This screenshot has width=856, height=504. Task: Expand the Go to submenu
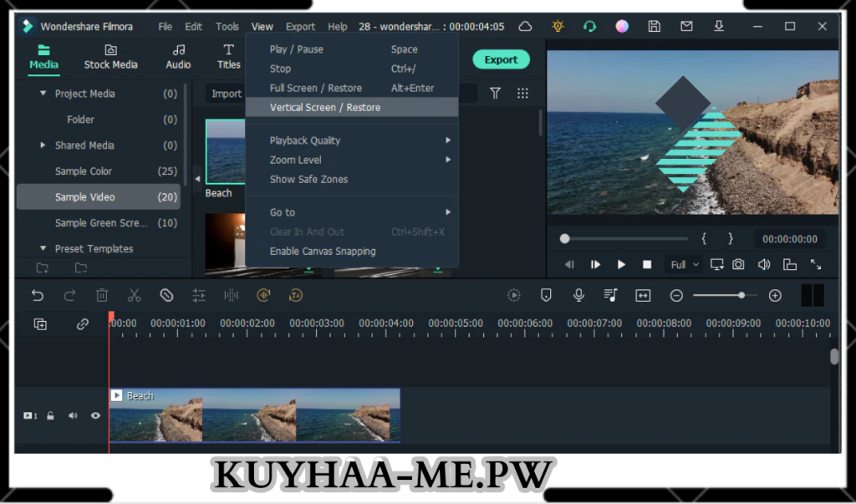click(x=352, y=212)
